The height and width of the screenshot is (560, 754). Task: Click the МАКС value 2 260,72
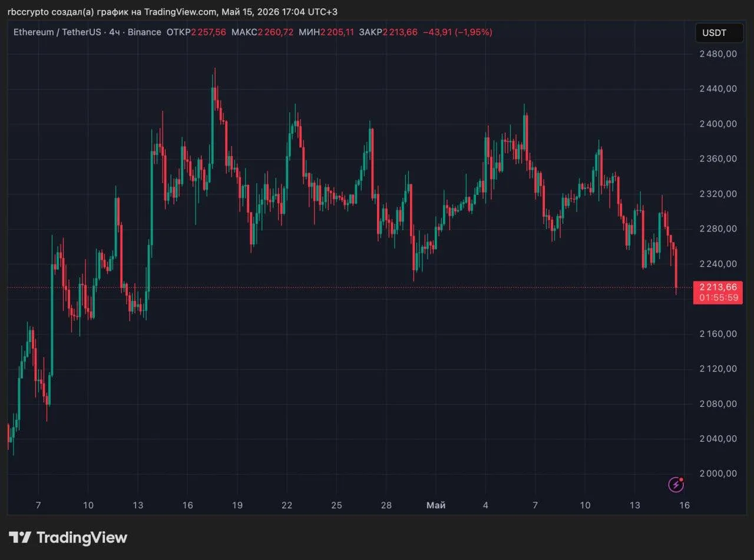point(276,32)
